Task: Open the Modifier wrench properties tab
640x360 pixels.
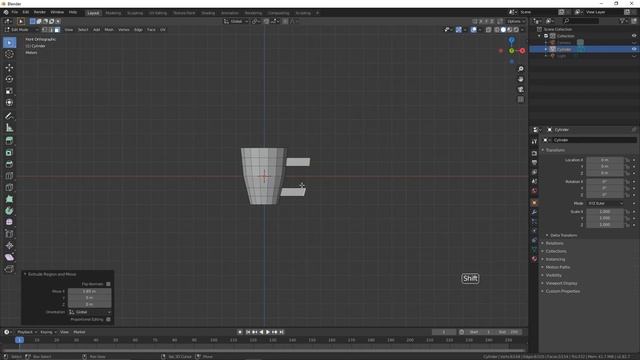Action: 534,212
